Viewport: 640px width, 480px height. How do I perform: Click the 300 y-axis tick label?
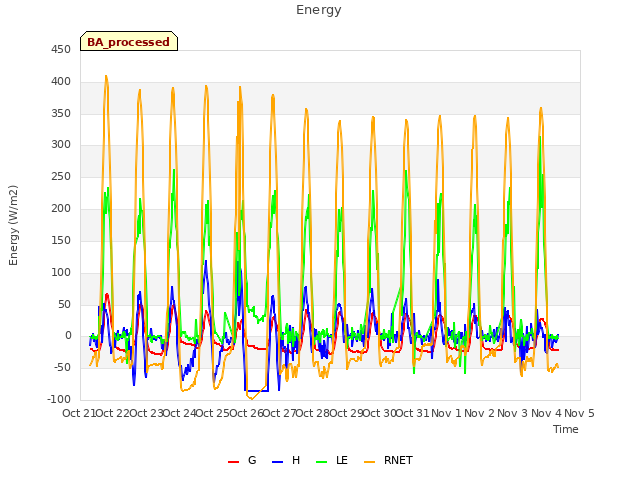point(61,144)
